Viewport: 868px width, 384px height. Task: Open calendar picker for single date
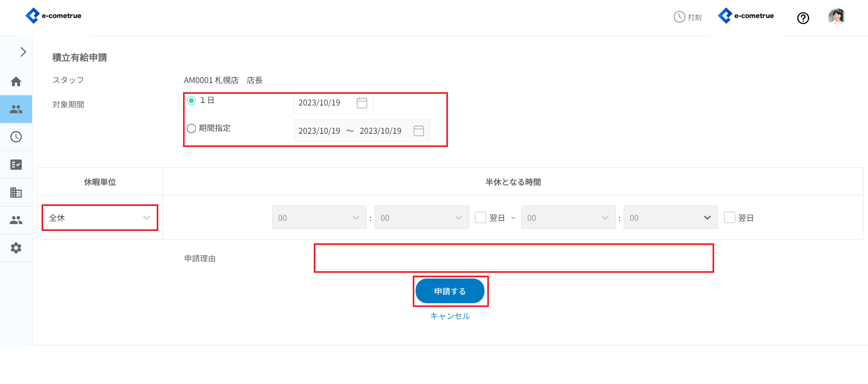pyautogui.click(x=362, y=103)
